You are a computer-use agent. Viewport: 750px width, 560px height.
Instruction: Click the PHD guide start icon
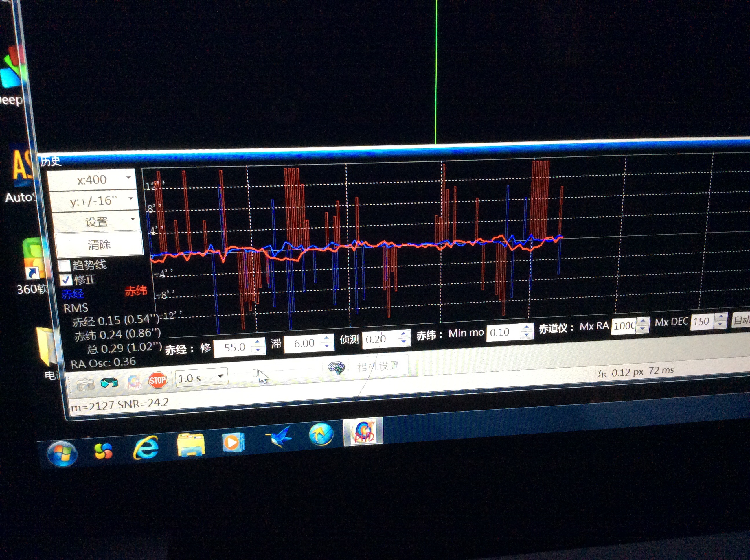click(x=133, y=382)
